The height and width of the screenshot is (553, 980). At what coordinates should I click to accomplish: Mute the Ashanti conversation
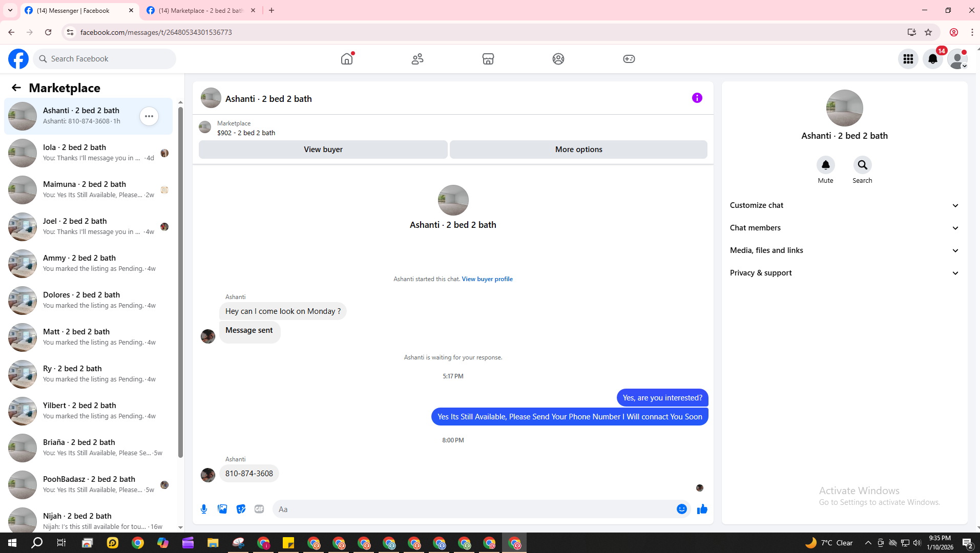825,165
